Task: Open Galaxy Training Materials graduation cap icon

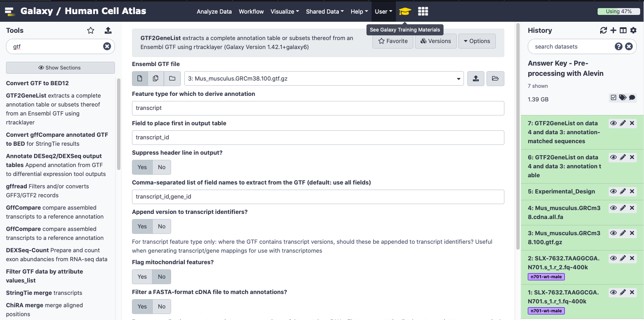Action: tap(404, 12)
